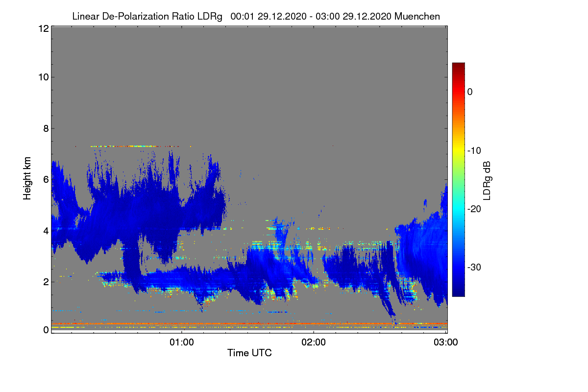The width and height of the screenshot is (588, 392).
Task: Click the height tick label '4'
Action: tap(46, 230)
